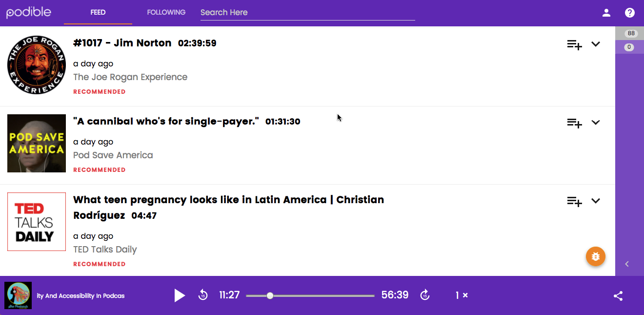Click the 01:31:30 episode duration

tap(283, 122)
